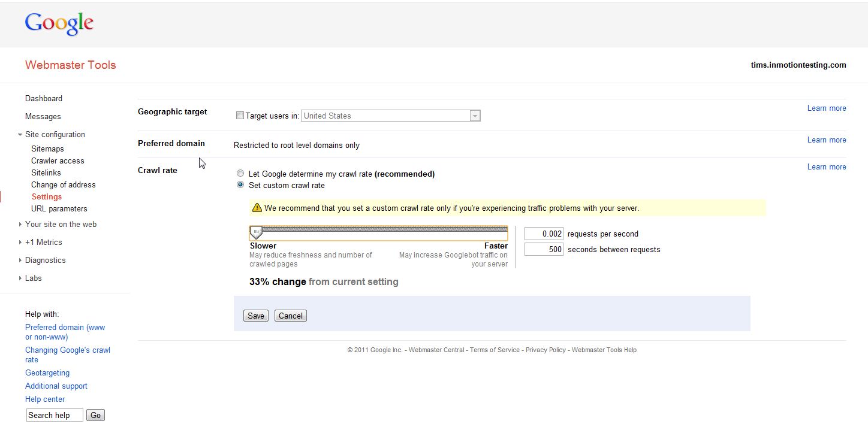Click the requests per second field
This screenshot has width=868, height=427.
pos(544,234)
